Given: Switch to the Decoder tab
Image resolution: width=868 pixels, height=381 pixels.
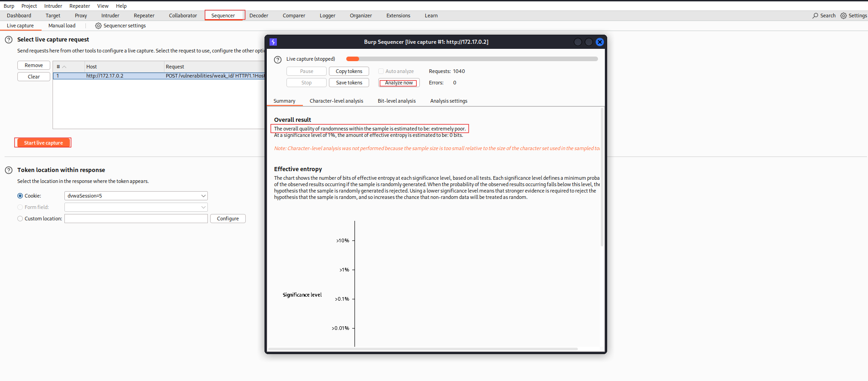Looking at the screenshot, I should 259,16.
